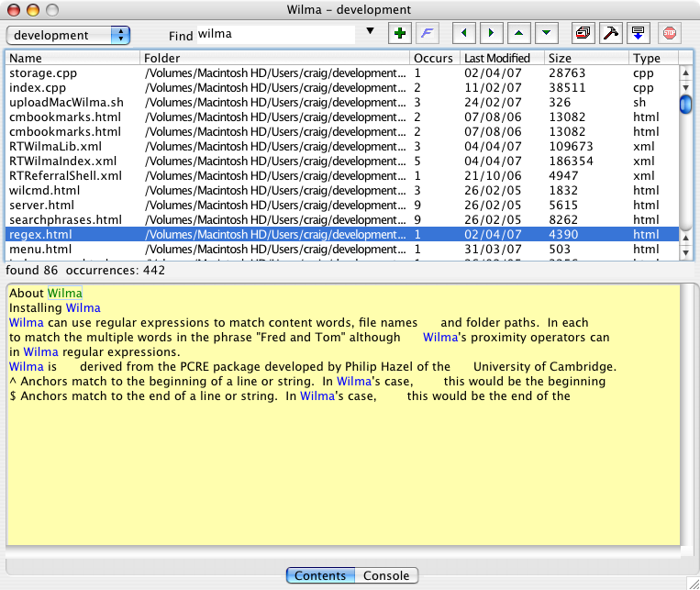Click into the Find text field
Viewport: 700px width, 590px height.
[275, 34]
